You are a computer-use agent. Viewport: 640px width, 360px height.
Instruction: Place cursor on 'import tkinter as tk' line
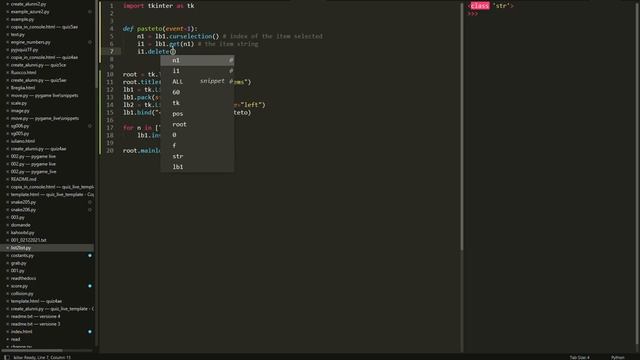[x=158, y=6]
